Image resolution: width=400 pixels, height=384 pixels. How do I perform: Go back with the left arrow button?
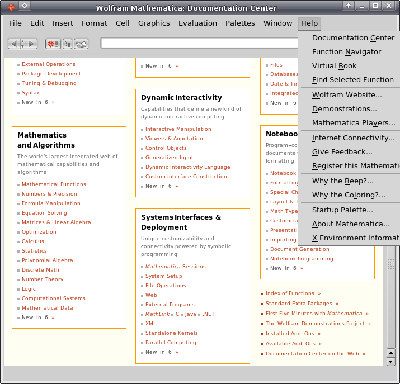14,44
